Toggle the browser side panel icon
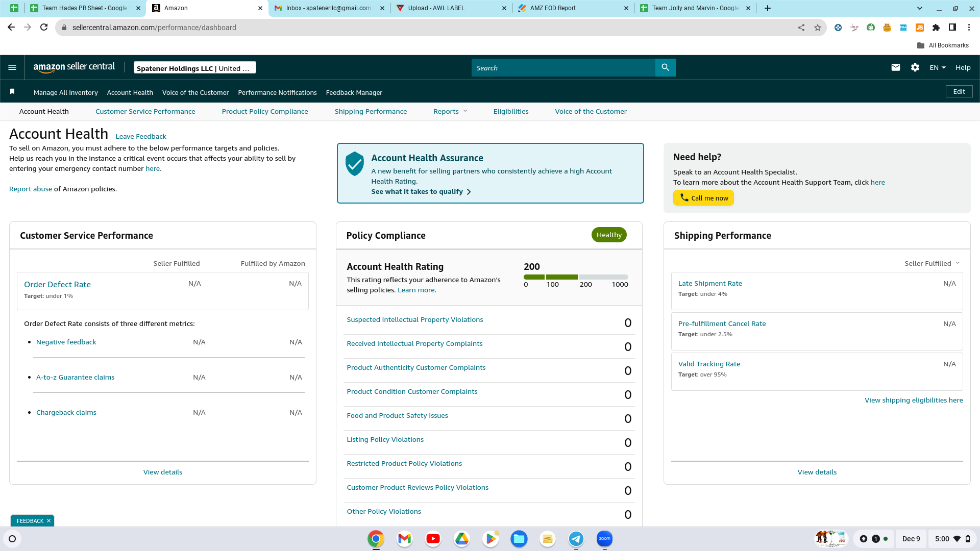Viewport: 980px width, 551px height. click(952, 28)
